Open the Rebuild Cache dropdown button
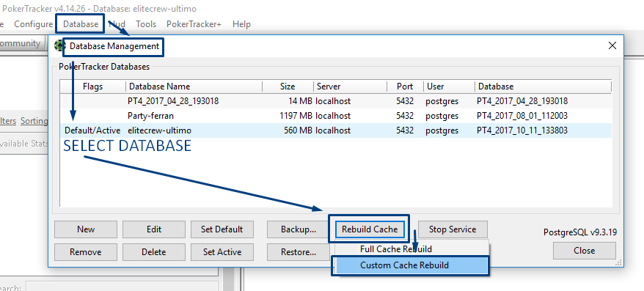Image resolution: width=644 pixels, height=291 pixels. (370, 229)
